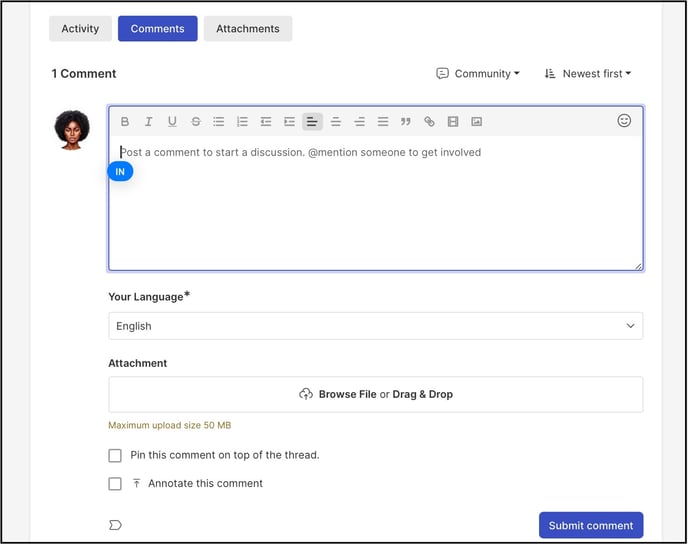The height and width of the screenshot is (545, 688).
Task: Switch to the Activity tab
Action: click(80, 29)
